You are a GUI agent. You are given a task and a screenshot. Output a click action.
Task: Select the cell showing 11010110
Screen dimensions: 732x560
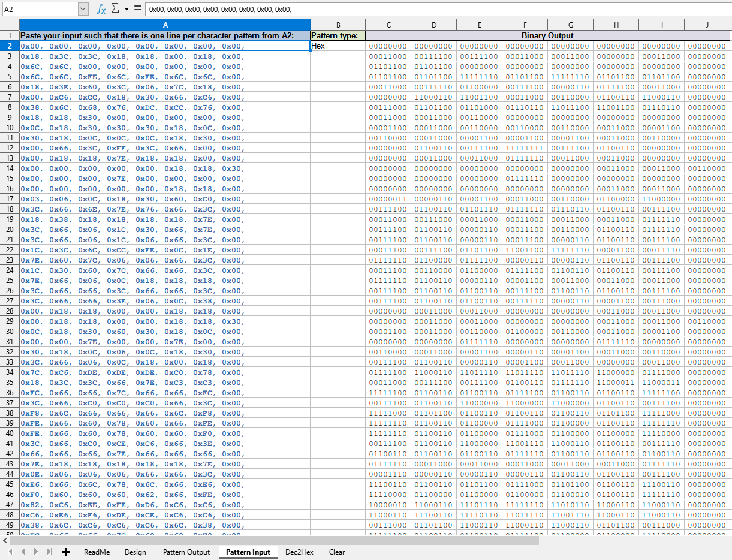[571, 504]
